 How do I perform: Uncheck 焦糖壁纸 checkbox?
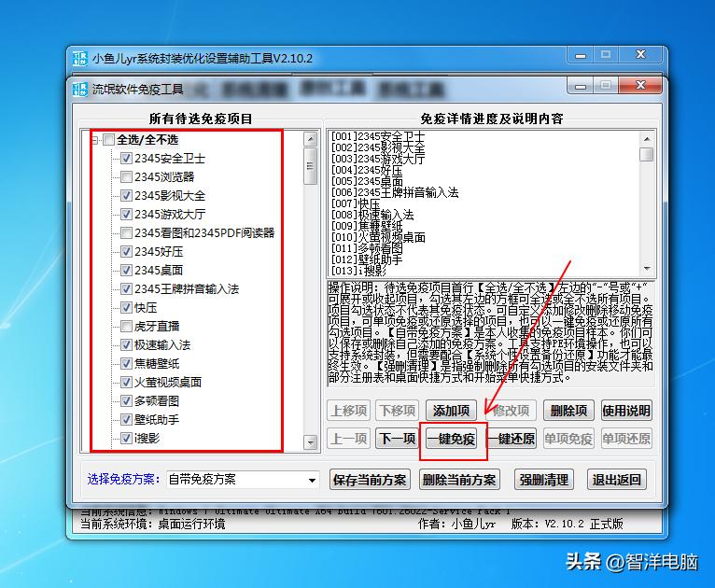click(126, 364)
